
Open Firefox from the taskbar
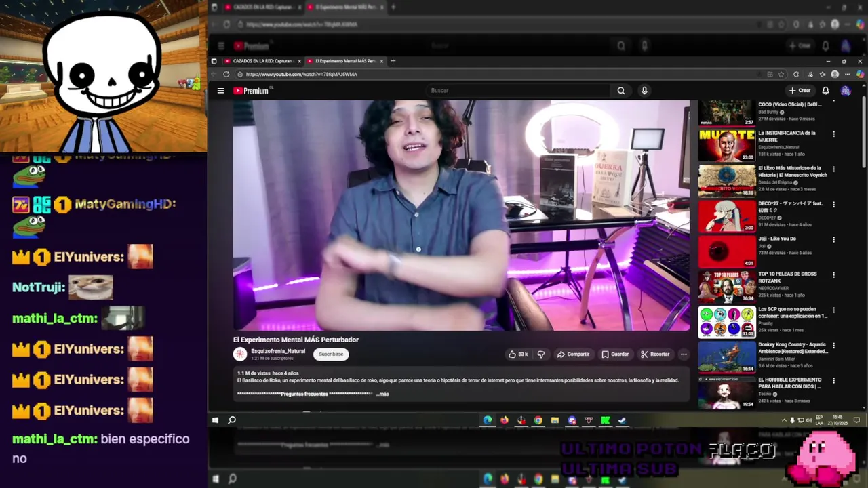tap(505, 420)
